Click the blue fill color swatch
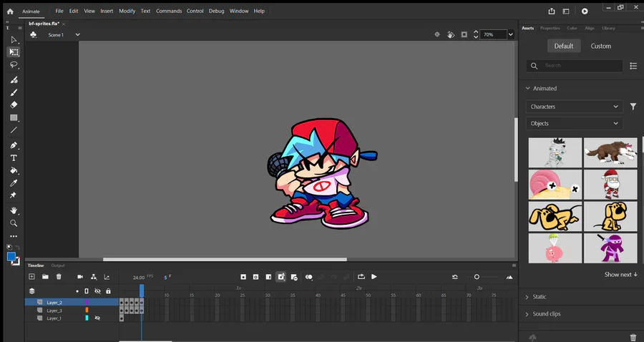 coord(11,256)
